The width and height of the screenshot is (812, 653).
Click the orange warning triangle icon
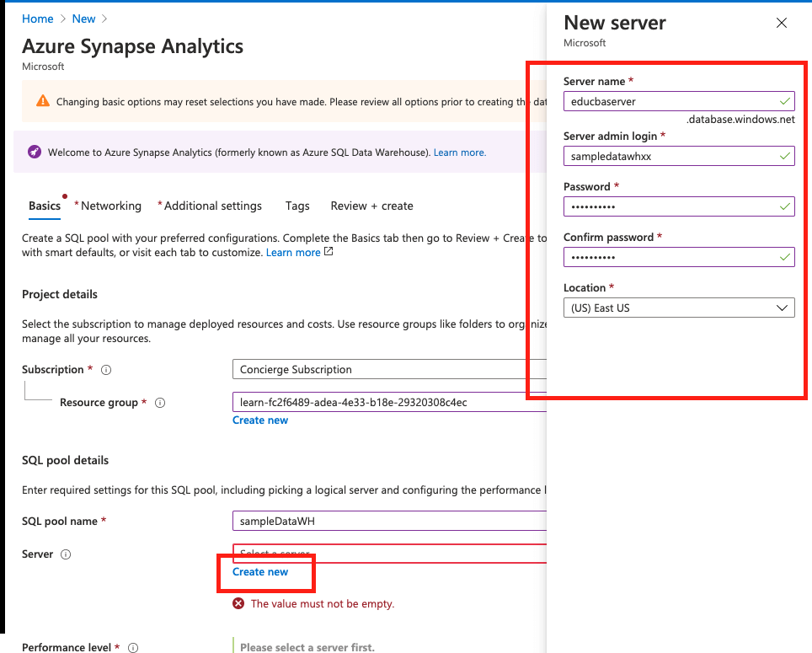(x=42, y=101)
